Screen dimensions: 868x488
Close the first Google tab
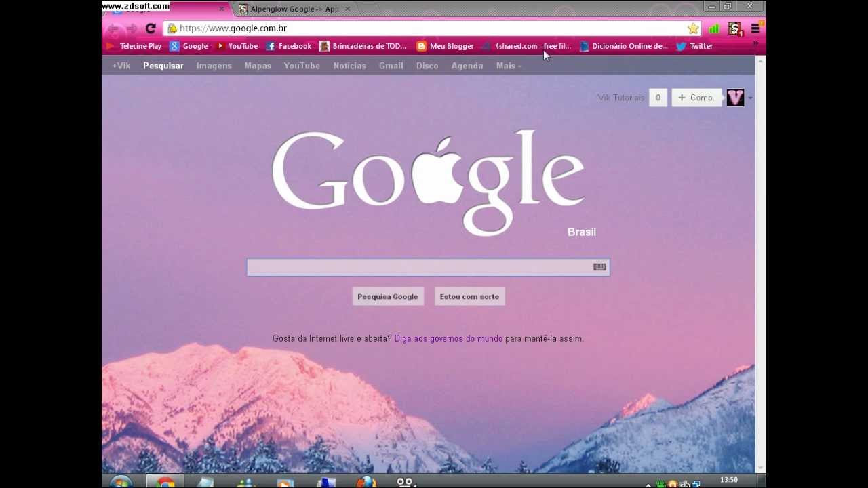coord(221,9)
